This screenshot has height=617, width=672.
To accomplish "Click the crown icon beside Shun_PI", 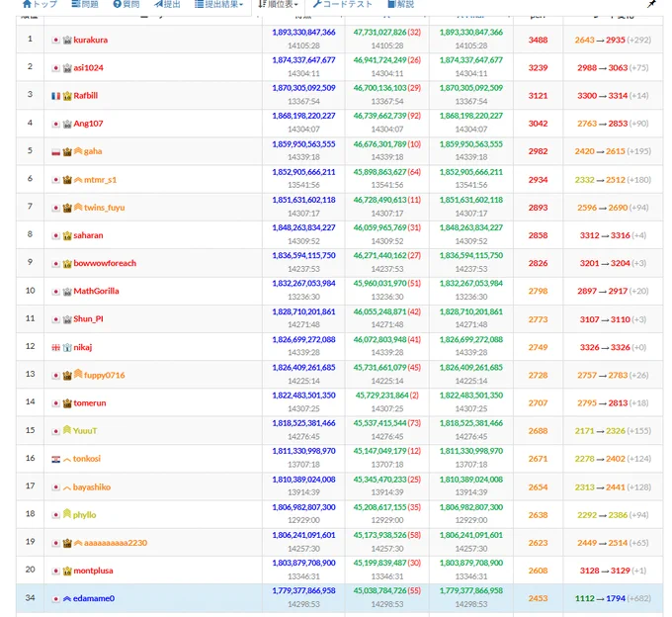I will click(x=67, y=319).
